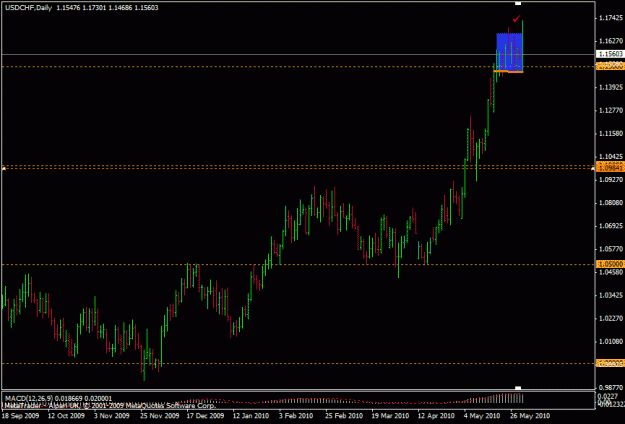Viewport: 625px width, 424px height.
Task: Click the MACD histogram bars in the indicator window
Action: pos(494,398)
